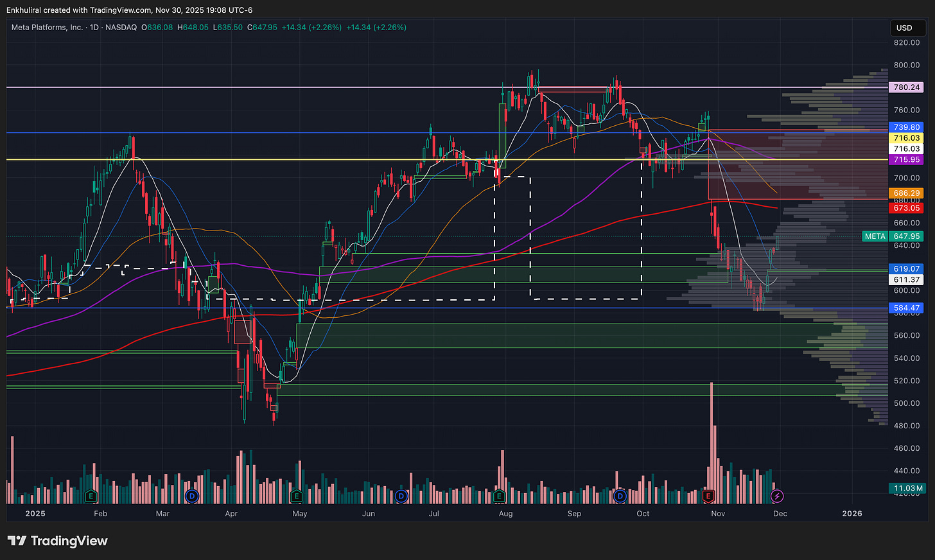Click the Jun label on time axis

[x=368, y=514]
